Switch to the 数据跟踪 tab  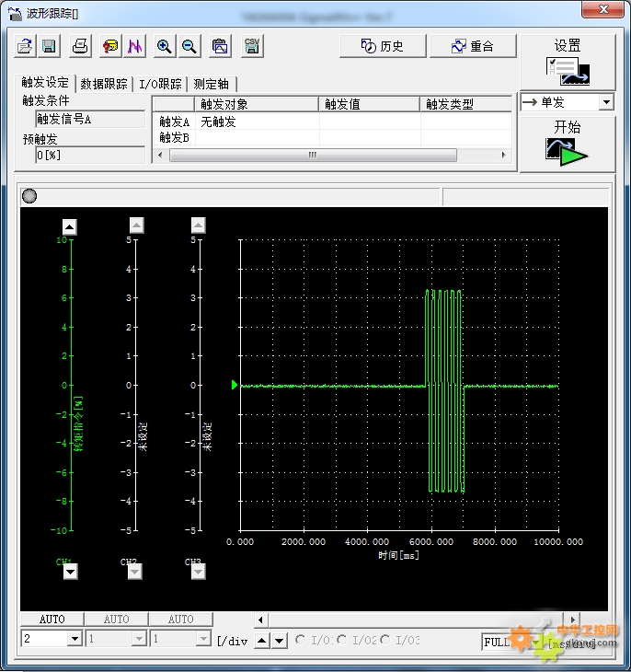[104, 84]
